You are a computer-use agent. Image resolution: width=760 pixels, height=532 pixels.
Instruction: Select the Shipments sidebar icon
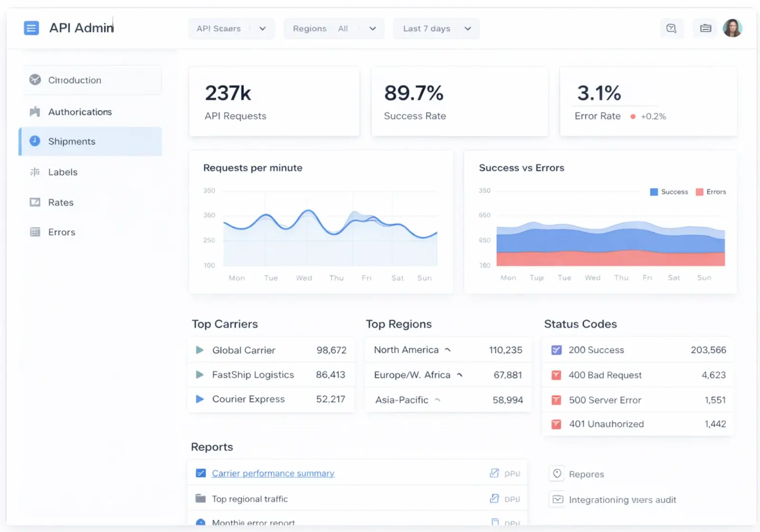[x=35, y=140]
